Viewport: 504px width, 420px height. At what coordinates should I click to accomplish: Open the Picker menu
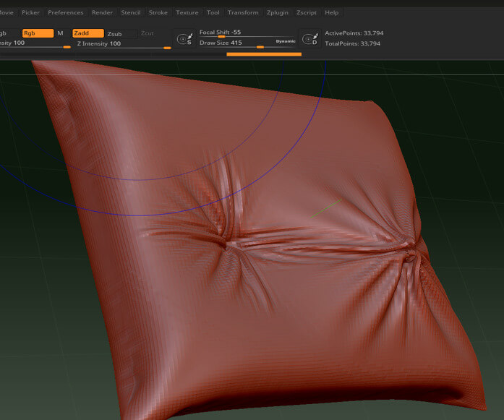(x=31, y=13)
